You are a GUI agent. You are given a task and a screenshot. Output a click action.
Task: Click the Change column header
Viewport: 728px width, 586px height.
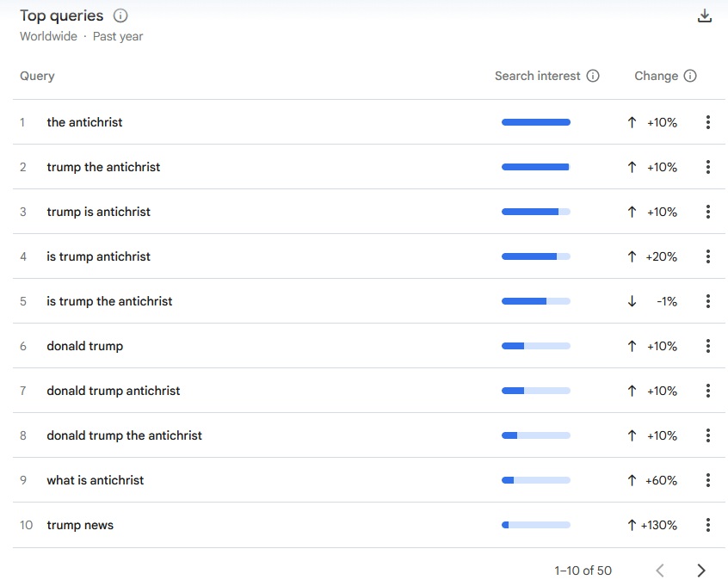tap(656, 76)
